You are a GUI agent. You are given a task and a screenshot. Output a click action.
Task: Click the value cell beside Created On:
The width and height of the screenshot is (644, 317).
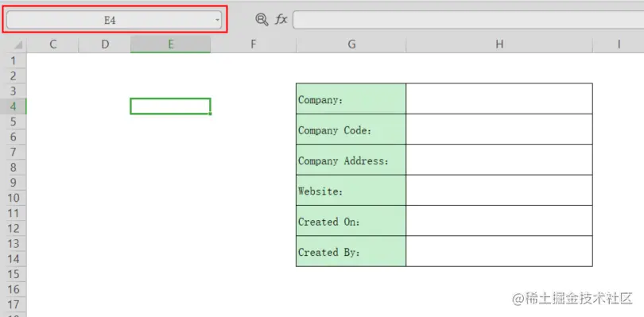click(499, 221)
